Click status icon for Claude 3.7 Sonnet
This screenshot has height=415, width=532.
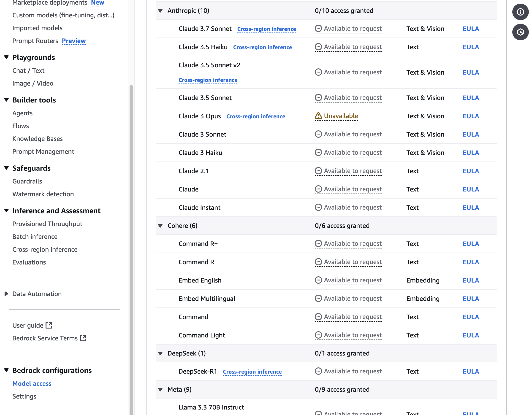pos(318,28)
